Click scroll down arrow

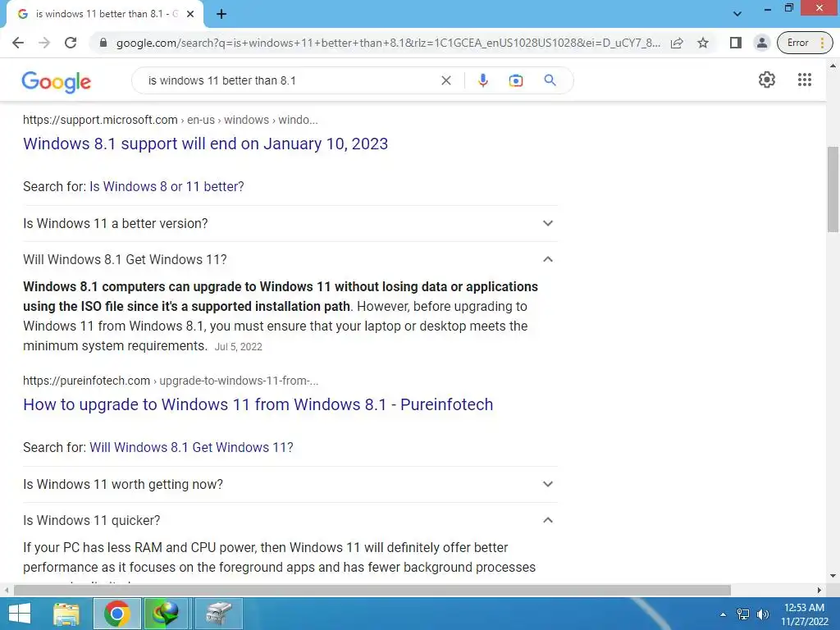(833, 575)
